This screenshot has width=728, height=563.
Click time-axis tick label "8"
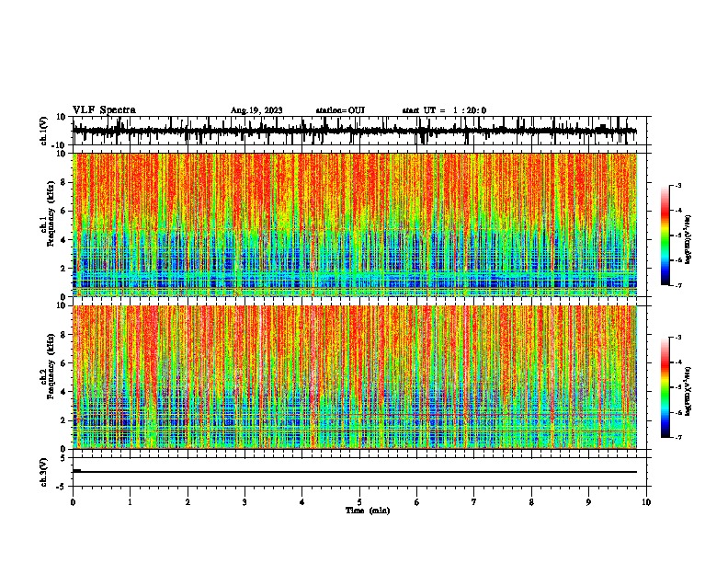[x=531, y=502]
